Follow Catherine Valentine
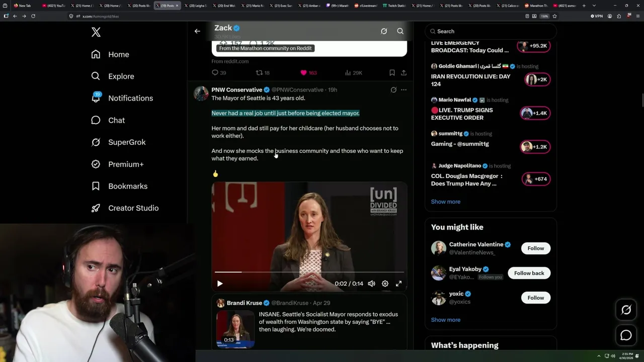This screenshot has width=644, height=362. coord(536,248)
